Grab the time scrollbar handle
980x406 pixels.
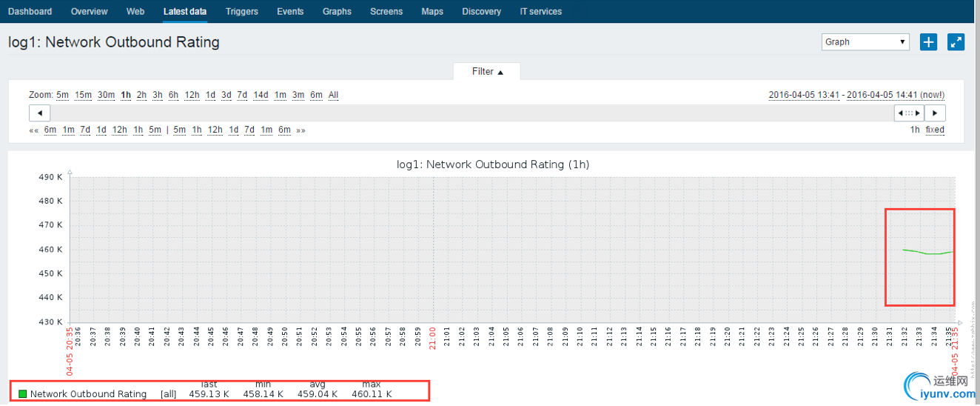coord(909,113)
